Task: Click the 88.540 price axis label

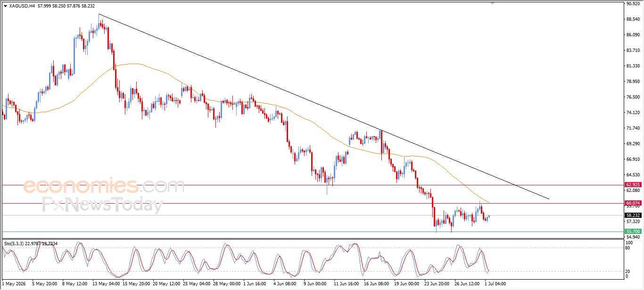Action: pyautogui.click(x=633, y=19)
